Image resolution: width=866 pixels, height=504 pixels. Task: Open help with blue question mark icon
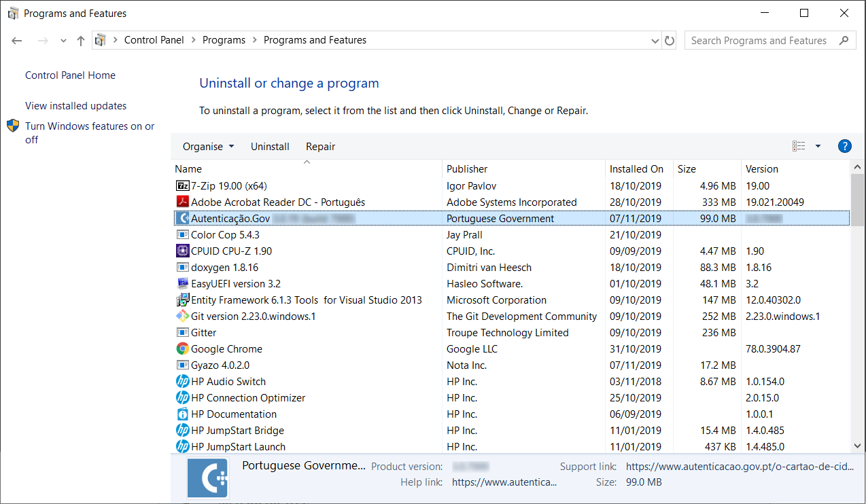844,146
